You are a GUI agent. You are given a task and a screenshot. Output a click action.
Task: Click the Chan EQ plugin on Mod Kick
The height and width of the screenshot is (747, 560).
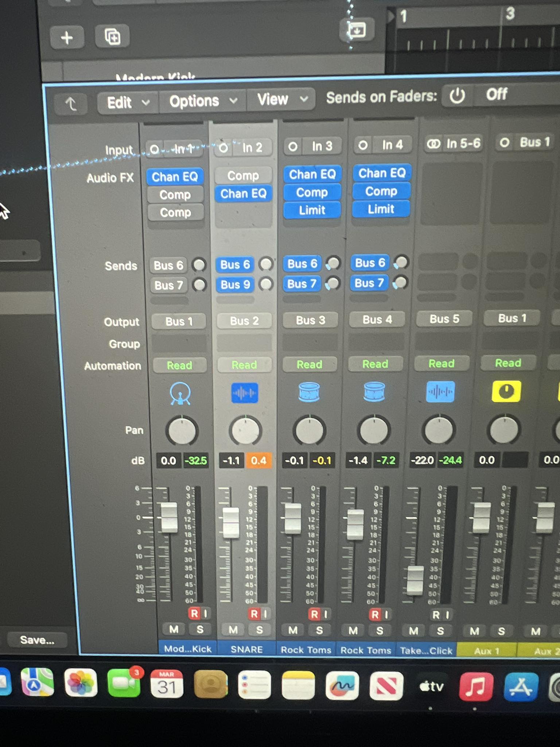coord(175,177)
